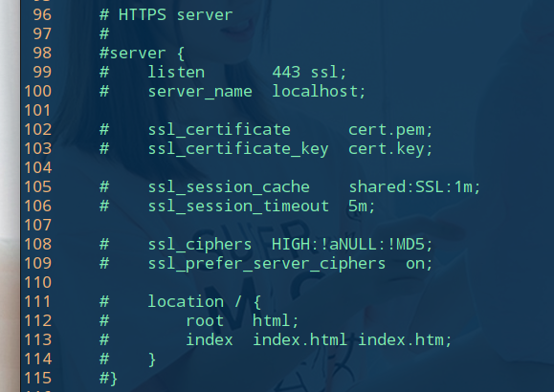The image size is (554, 392).
Task: Click the 'ssl_certificate' directive on line 102
Action: coord(219,130)
